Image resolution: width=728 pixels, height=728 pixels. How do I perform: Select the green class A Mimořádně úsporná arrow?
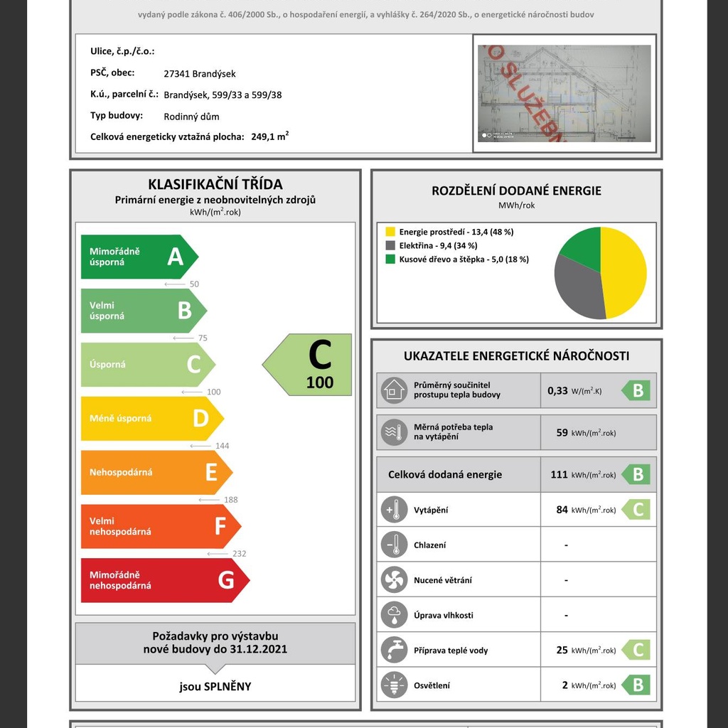tap(139, 257)
